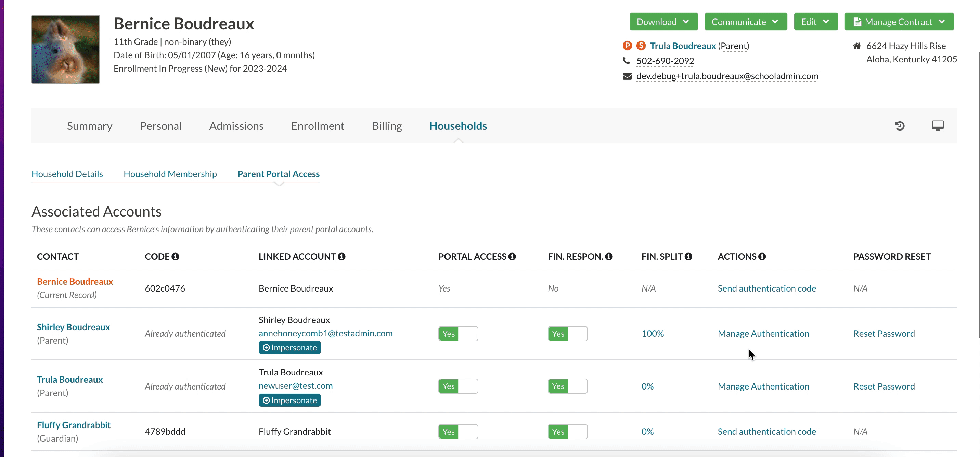Impersonate Shirley Boudreaux's account
The width and height of the screenshot is (980, 457).
289,347
